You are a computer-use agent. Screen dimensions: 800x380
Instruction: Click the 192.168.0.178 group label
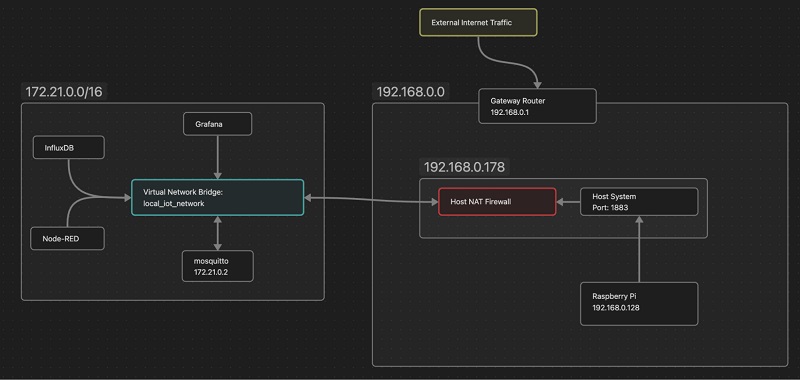(x=464, y=167)
